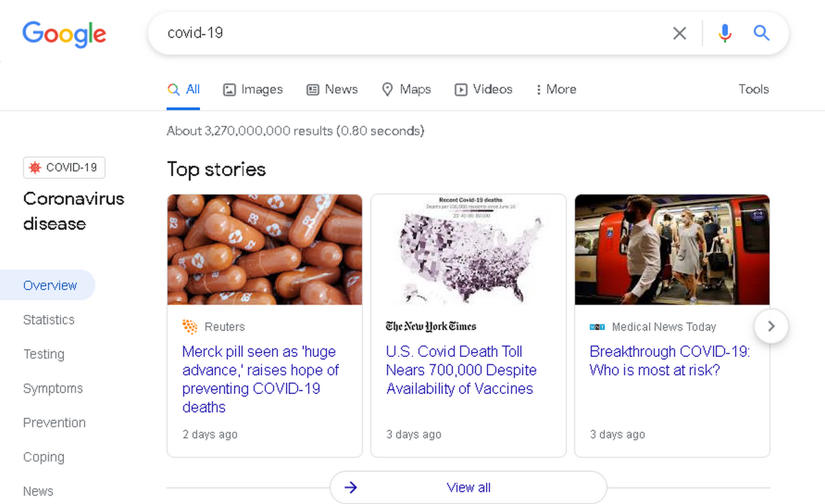825x504 pixels.
Task: Start voice search with the microphone icon
Action: point(725,33)
